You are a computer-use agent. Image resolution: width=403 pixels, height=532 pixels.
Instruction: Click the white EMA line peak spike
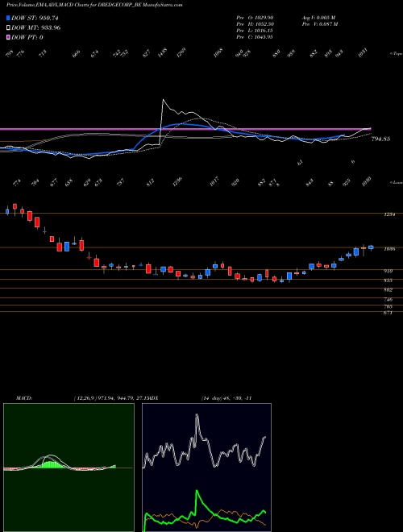click(x=163, y=102)
